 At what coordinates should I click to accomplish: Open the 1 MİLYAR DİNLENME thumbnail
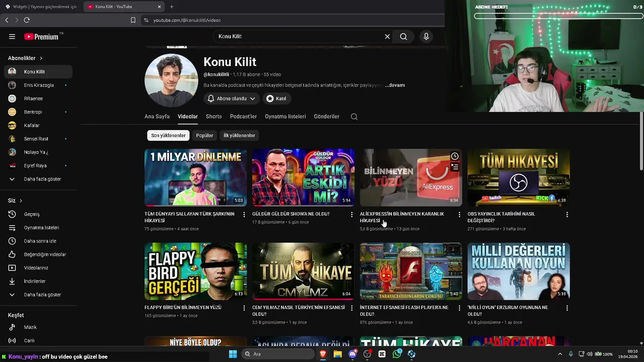(196, 177)
